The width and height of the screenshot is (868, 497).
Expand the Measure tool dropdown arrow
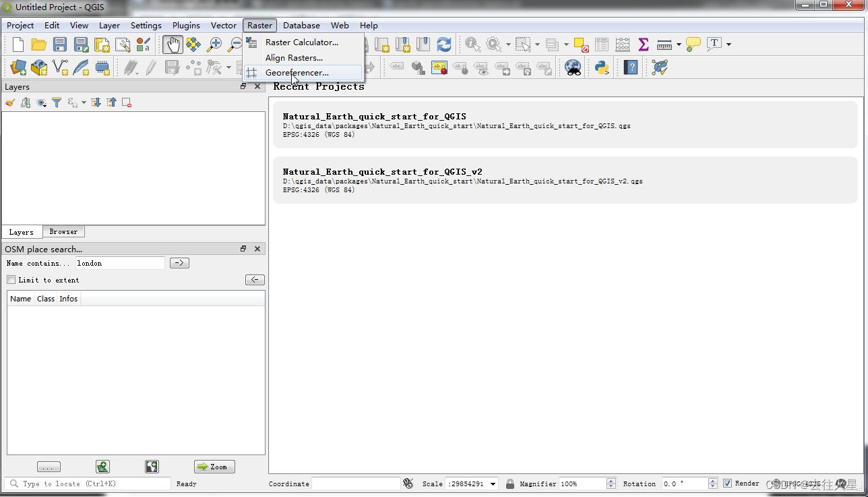tap(678, 45)
